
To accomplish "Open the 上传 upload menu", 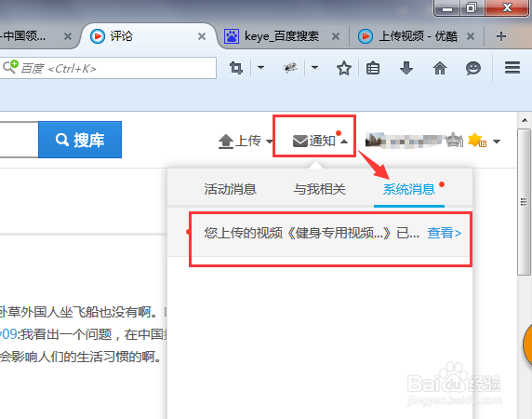I will click(x=246, y=141).
